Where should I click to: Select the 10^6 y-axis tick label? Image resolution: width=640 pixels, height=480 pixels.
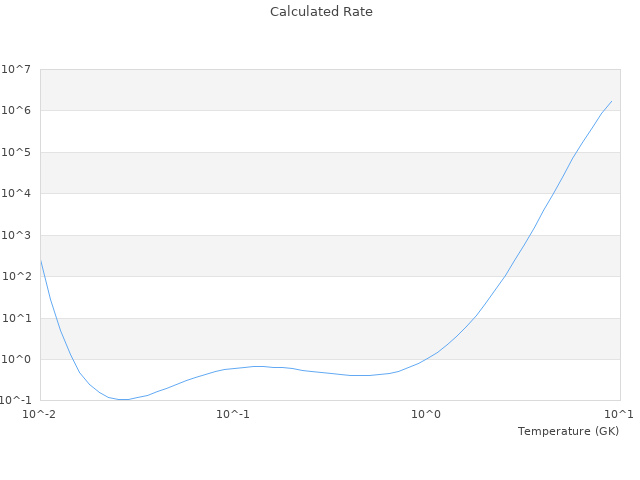coord(16,111)
